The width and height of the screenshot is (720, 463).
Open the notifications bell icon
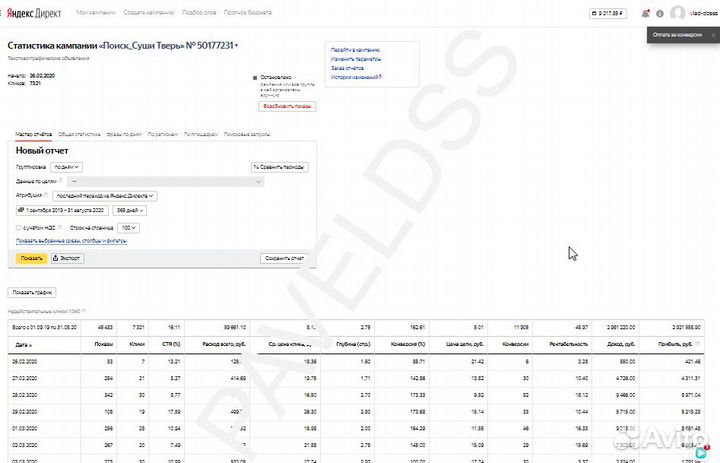tap(645, 13)
